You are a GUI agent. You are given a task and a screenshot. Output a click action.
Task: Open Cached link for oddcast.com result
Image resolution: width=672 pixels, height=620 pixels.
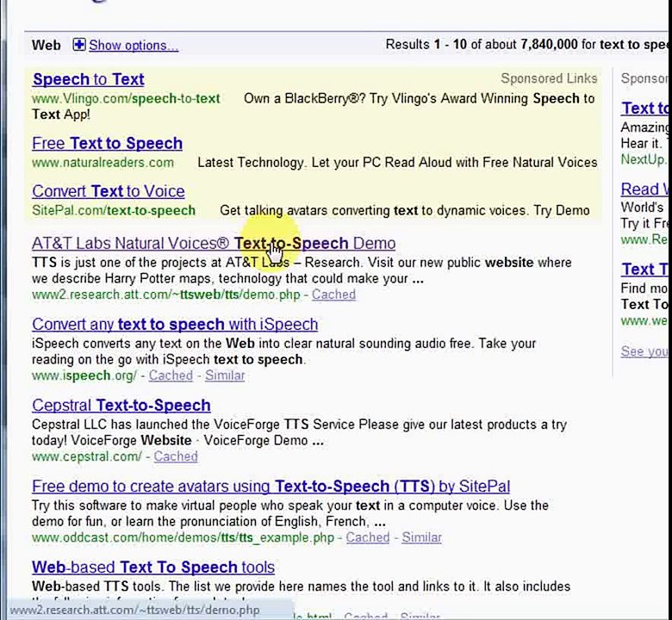click(368, 537)
